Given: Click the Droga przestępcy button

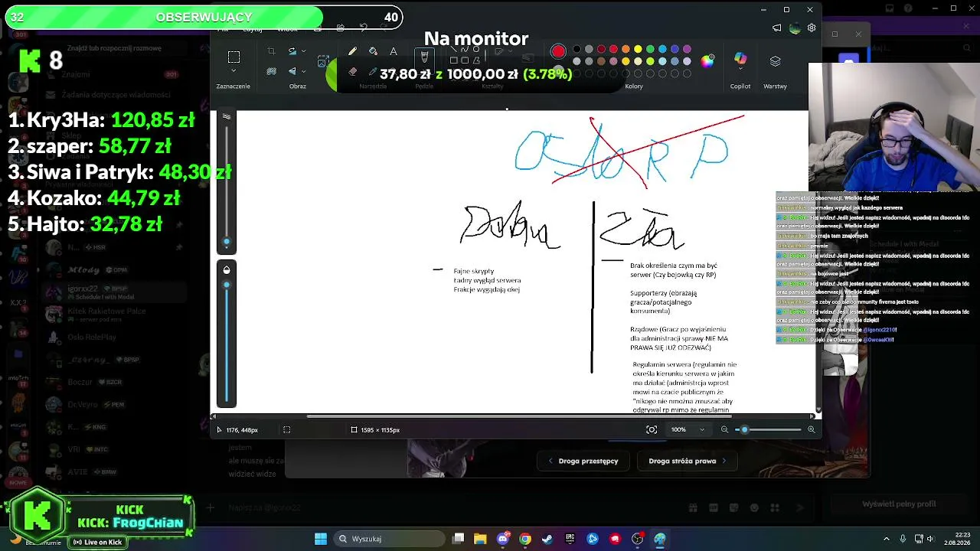Looking at the screenshot, I should pyautogui.click(x=583, y=461).
